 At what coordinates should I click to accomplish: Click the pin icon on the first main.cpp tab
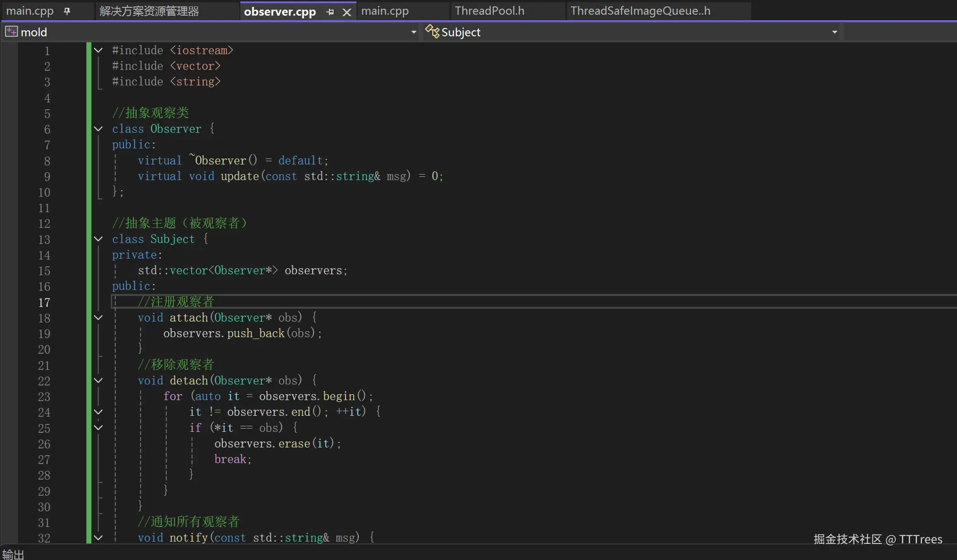67,11
